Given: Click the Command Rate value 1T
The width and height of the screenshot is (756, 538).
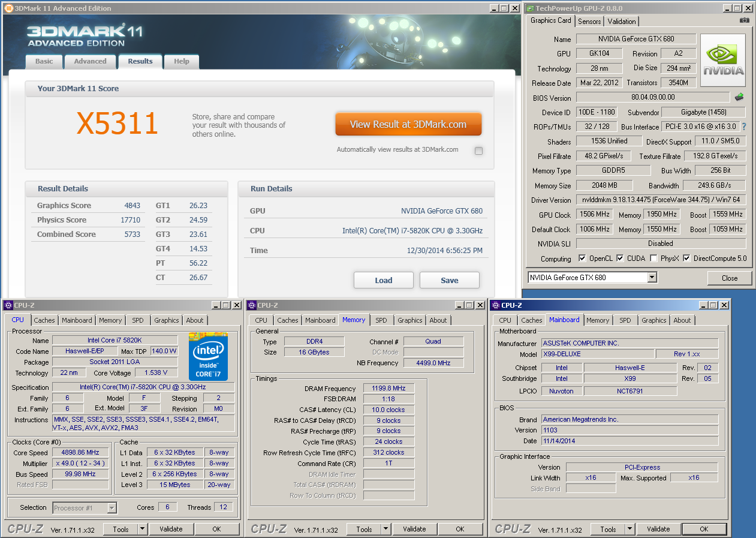Looking at the screenshot, I should [388, 464].
